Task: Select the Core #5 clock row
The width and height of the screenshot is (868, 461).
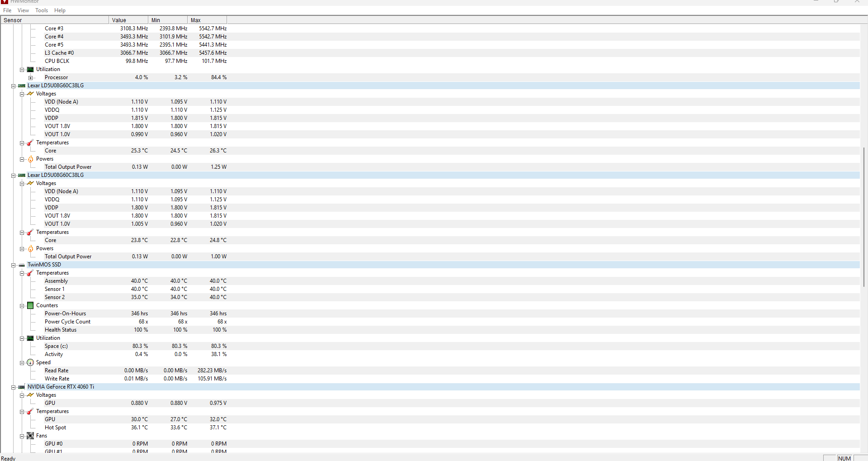Action: click(430, 45)
